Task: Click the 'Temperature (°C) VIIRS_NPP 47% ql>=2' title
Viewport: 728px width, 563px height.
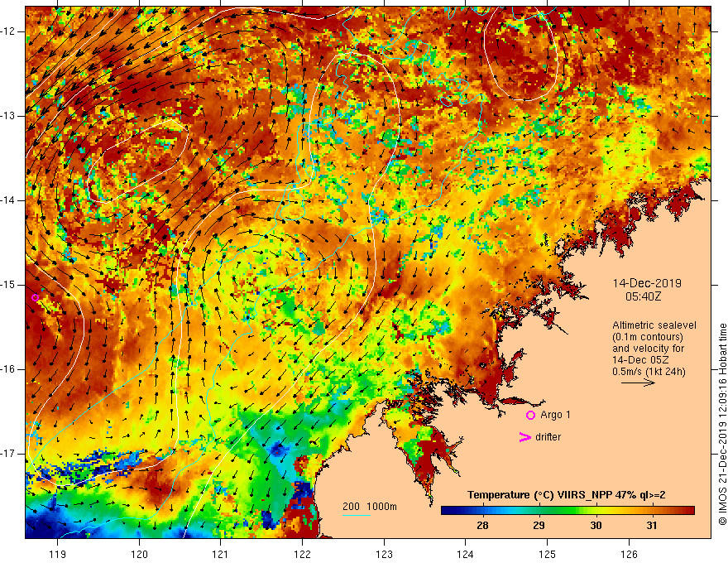Action: pos(566,495)
